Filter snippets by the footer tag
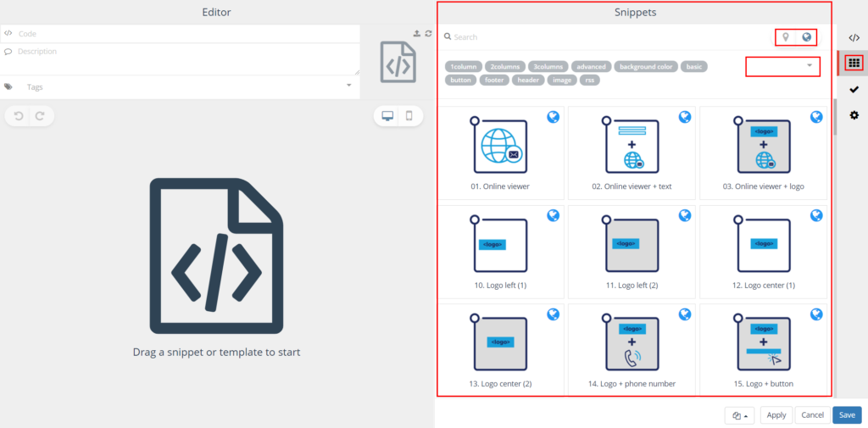The height and width of the screenshot is (428, 868). click(x=494, y=80)
